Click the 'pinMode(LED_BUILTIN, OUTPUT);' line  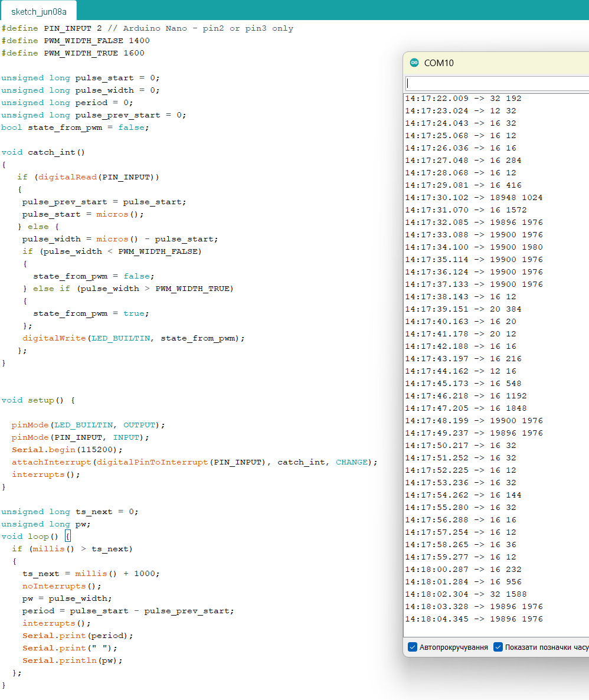coord(89,425)
